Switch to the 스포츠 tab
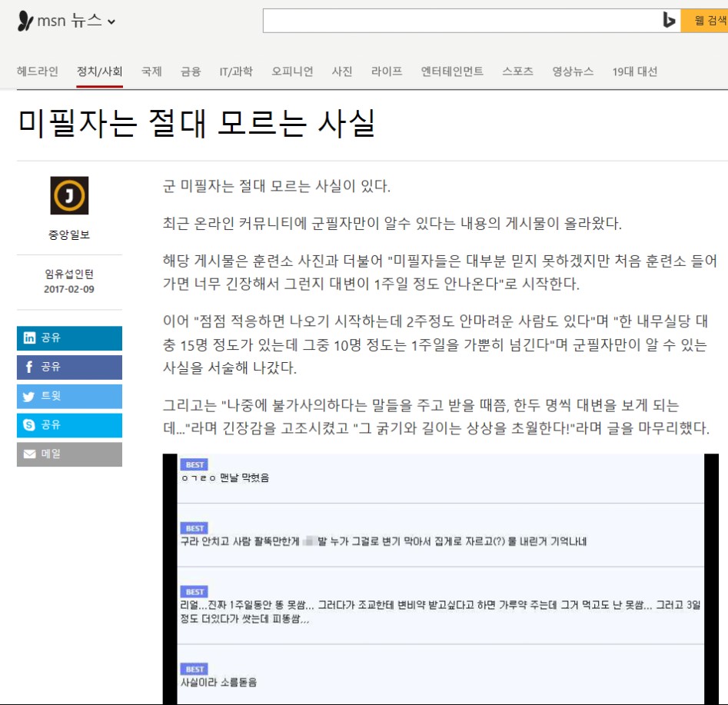This screenshot has width=728, height=705. click(x=517, y=70)
